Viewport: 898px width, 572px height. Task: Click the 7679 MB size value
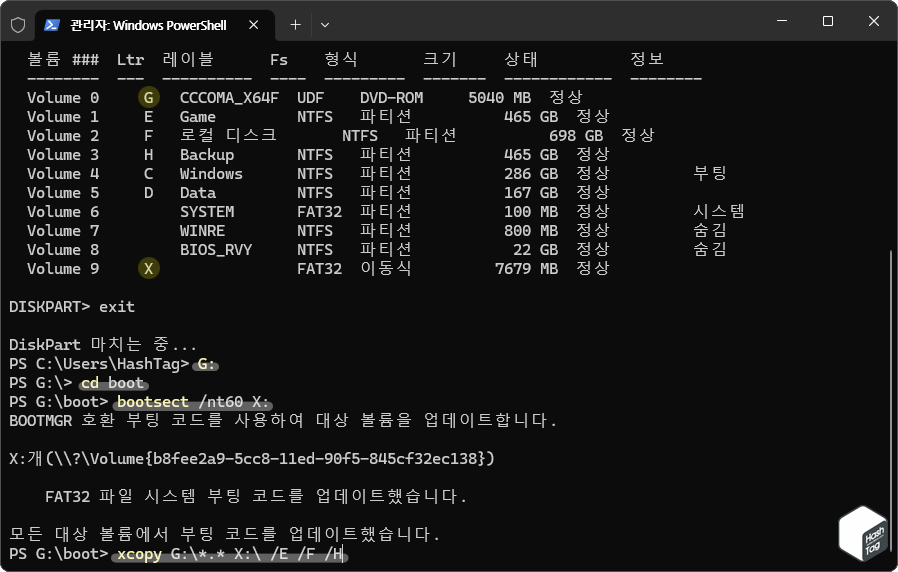click(526, 269)
